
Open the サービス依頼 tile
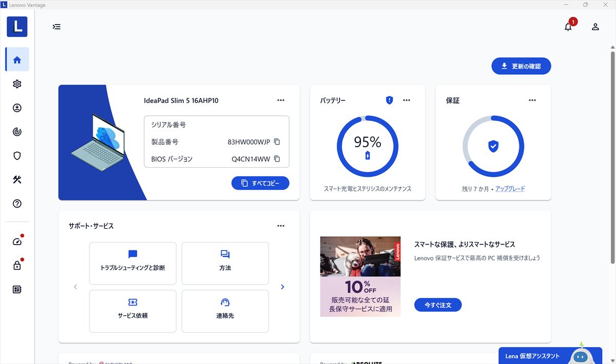tap(133, 311)
